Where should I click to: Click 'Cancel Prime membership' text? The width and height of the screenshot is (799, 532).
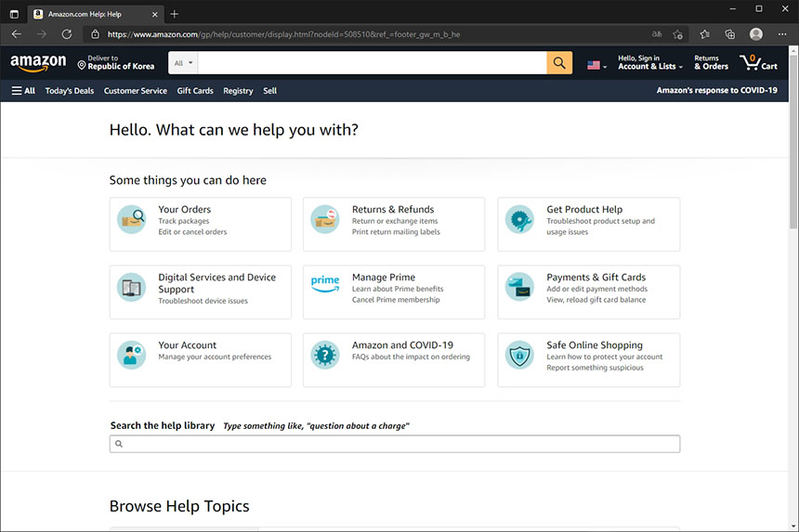click(x=396, y=299)
